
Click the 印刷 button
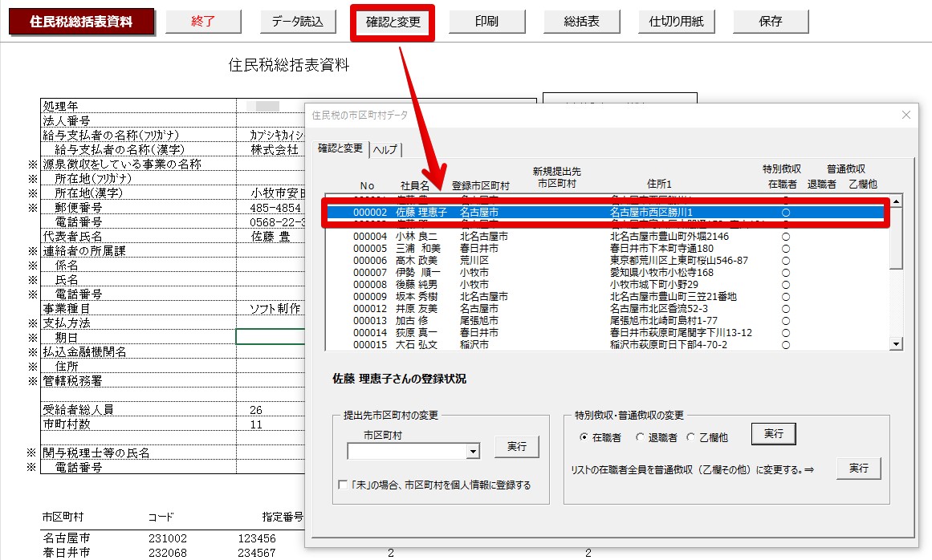(486, 22)
